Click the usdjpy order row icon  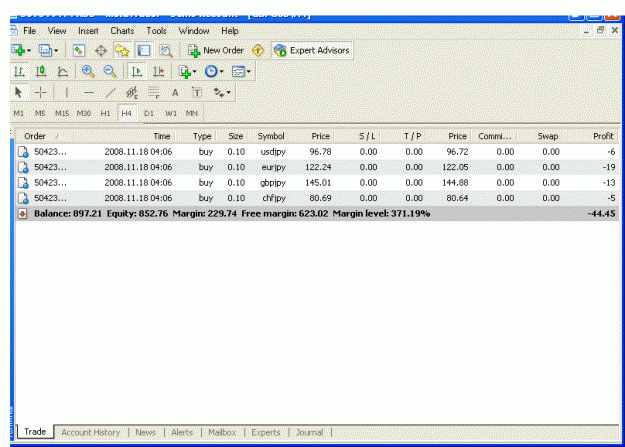(23, 152)
